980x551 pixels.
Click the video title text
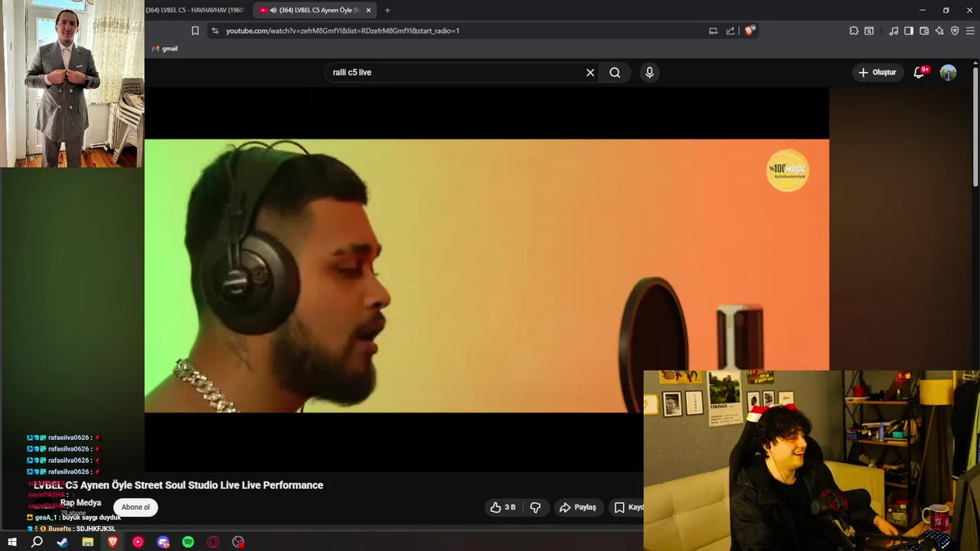[x=178, y=485]
